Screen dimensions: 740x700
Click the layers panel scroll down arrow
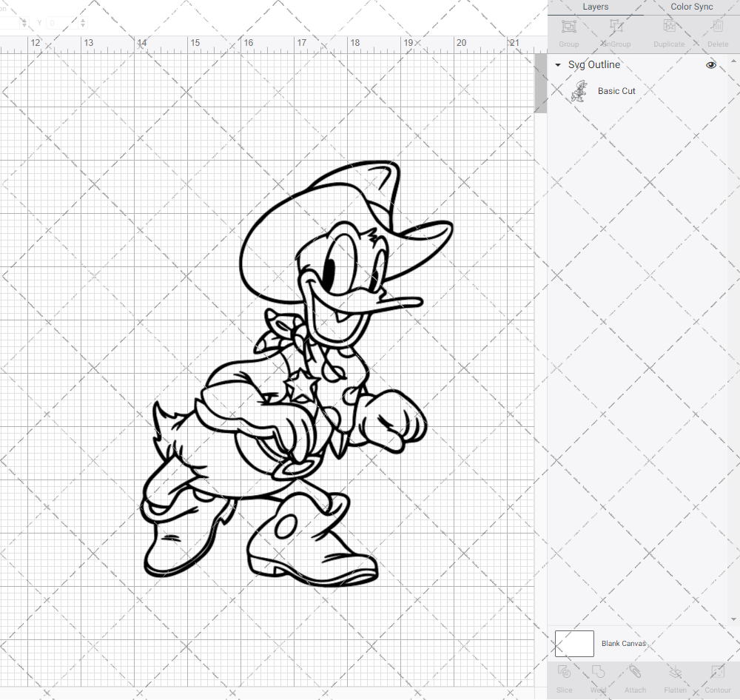pos(733,619)
